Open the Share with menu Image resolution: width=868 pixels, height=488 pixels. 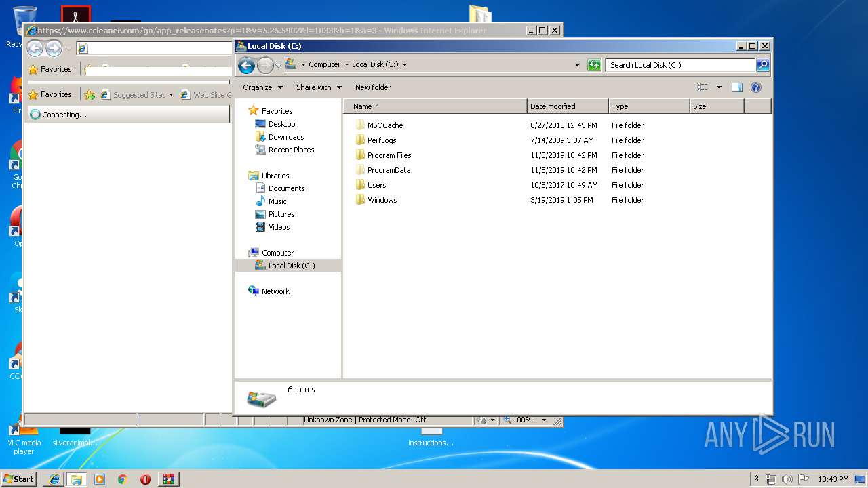tap(318, 87)
